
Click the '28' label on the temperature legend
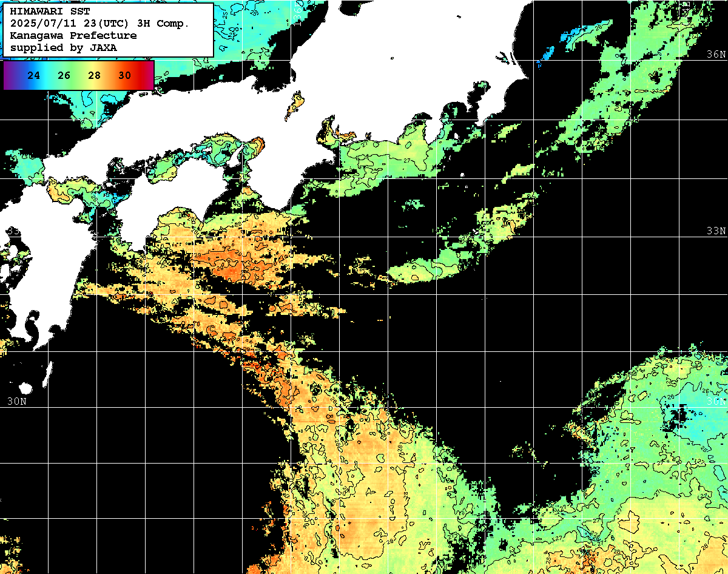coord(95,75)
